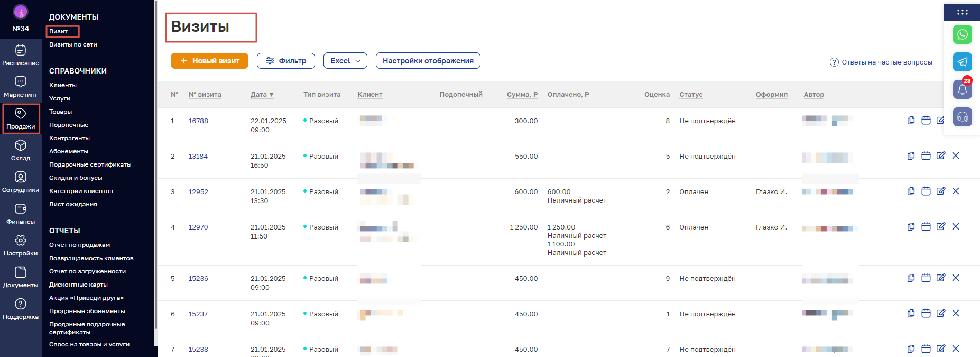Open Склад section in sidebar
The width and height of the screenshot is (980, 357).
click(21, 151)
